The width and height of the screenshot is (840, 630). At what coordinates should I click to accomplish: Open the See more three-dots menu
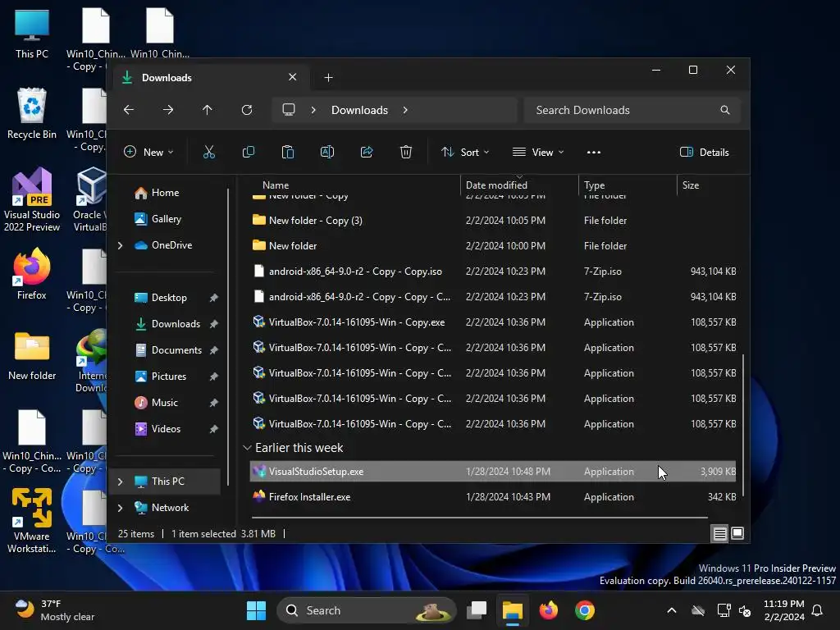click(594, 152)
